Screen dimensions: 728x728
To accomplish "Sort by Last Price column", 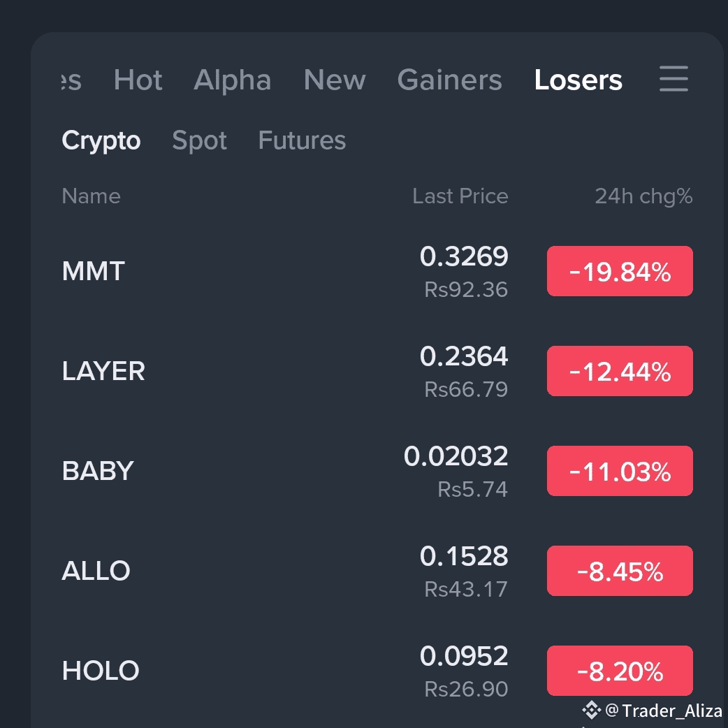I will (460, 196).
